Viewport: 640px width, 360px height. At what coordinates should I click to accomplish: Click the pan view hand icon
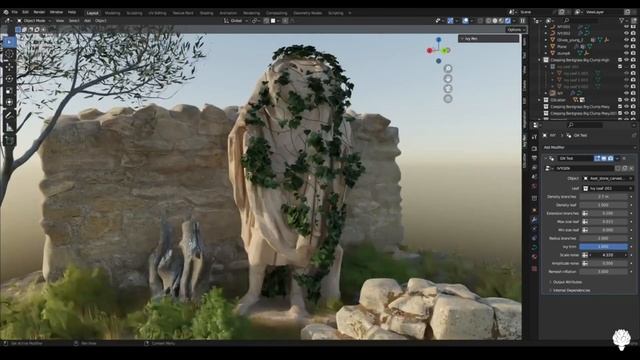448,78
